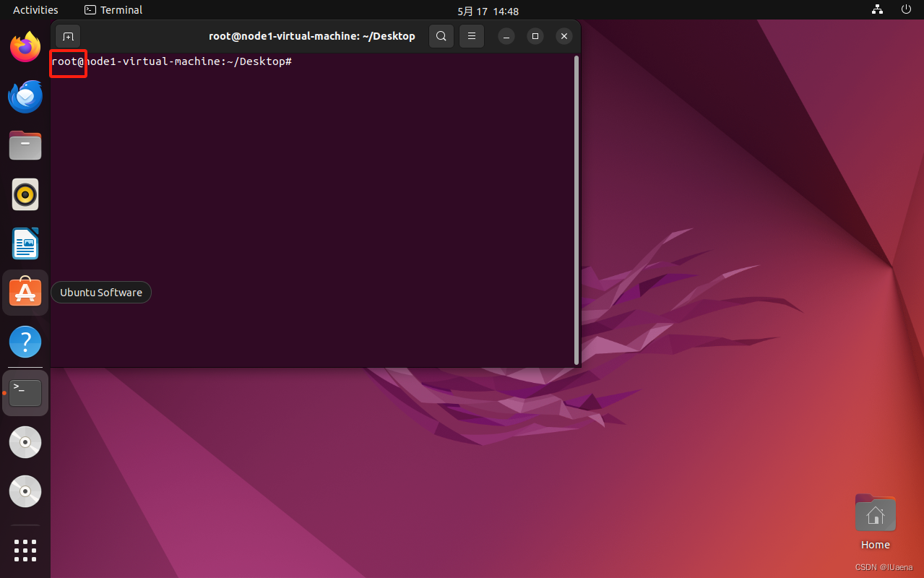Open the Terminal app menu in top bar
This screenshot has width=924, height=578.
(x=113, y=10)
